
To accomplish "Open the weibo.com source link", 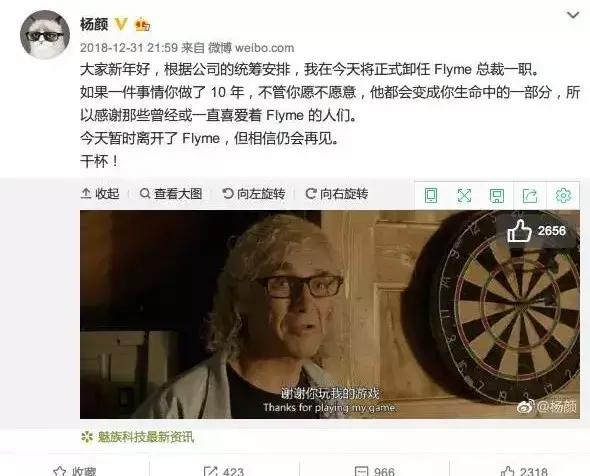I will [265, 48].
